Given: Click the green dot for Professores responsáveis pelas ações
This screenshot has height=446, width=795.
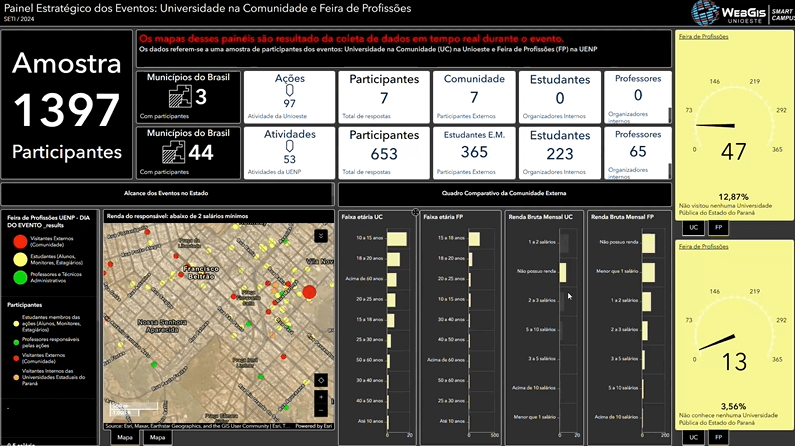Looking at the screenshot, I should coord(16,343).
